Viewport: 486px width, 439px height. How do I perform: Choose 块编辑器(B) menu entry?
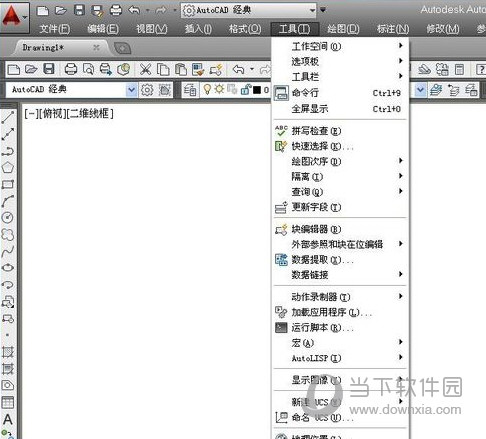coord(341,229)
